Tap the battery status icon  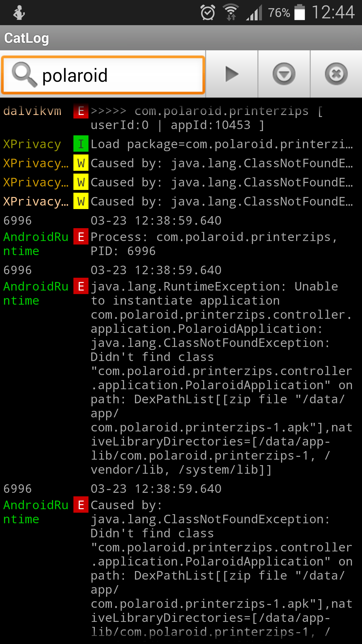[299, 12]
